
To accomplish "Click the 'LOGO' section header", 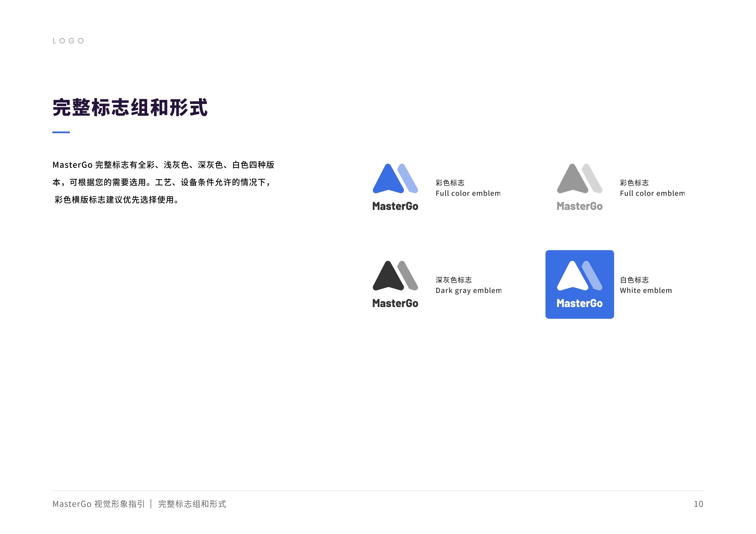I will click(68, 41).
